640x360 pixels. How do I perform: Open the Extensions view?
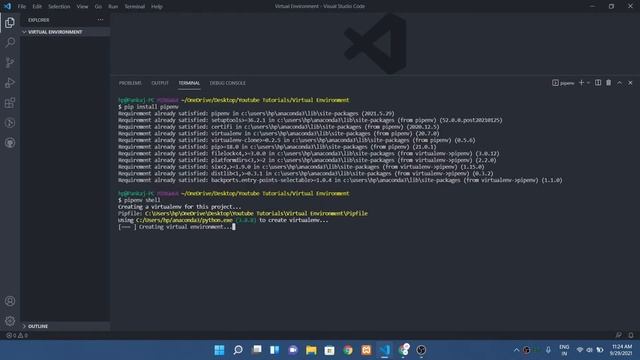tap(10, 102)
